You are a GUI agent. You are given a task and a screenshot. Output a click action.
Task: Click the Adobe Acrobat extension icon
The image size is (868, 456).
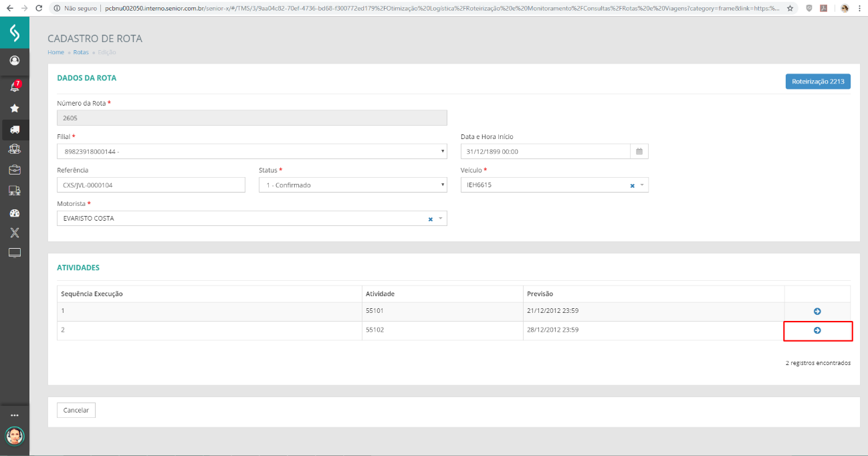(824, 9)
